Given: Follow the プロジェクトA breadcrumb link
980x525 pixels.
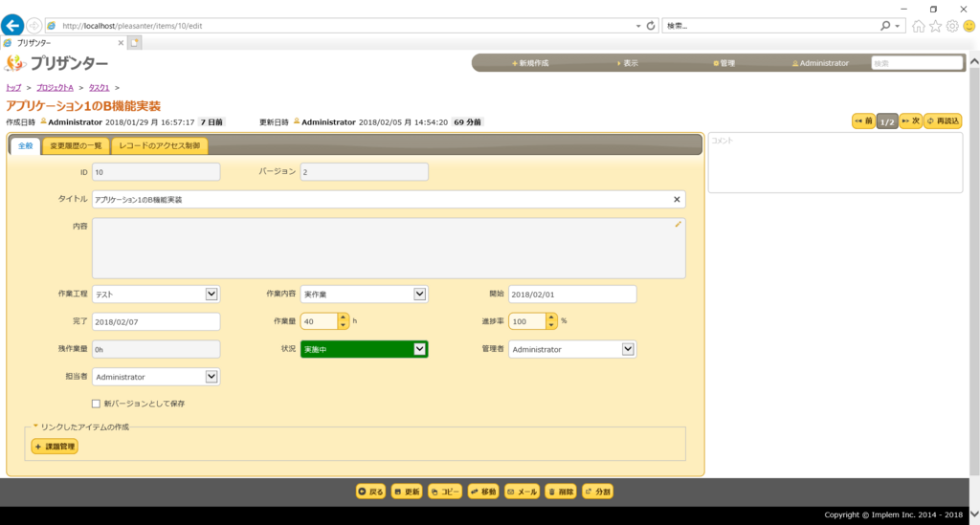Looking at the screenshot, I should [55, 87].
